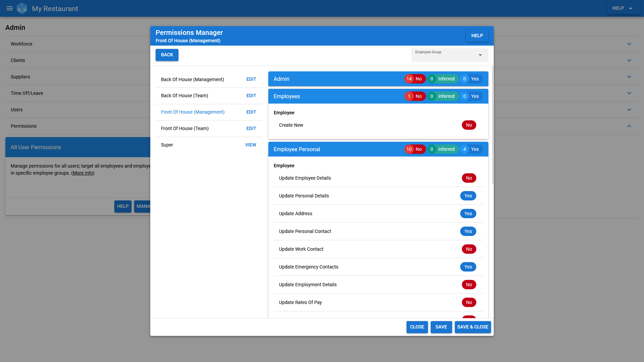644x362 pixels.
Task: Click the navigation hamburger menu icon
Action: click(x=9, y=8)
